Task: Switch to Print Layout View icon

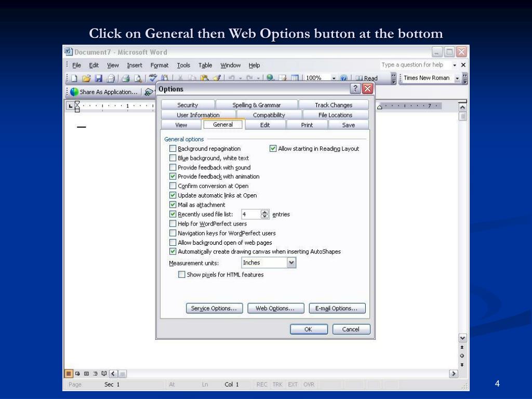Action: point(87,374)
